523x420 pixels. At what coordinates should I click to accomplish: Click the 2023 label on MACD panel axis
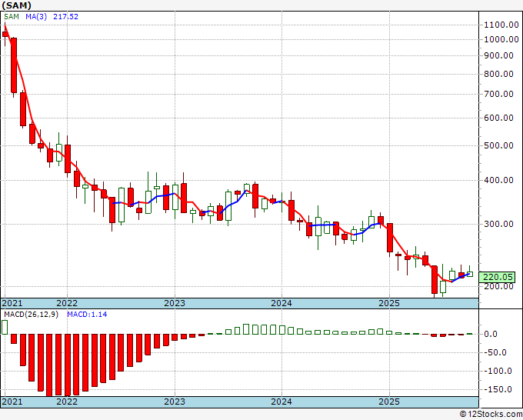[x=175, y=402]
